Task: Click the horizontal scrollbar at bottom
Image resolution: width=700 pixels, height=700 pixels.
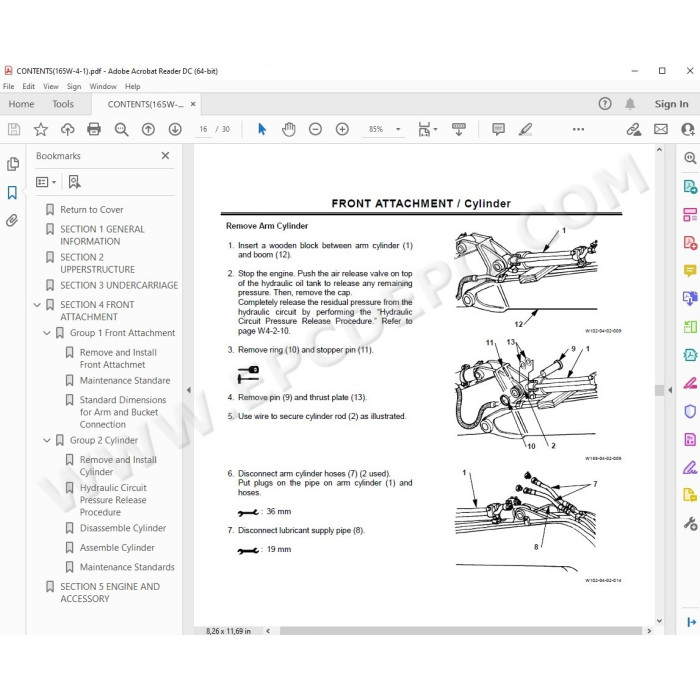Action: coord(461,631)
